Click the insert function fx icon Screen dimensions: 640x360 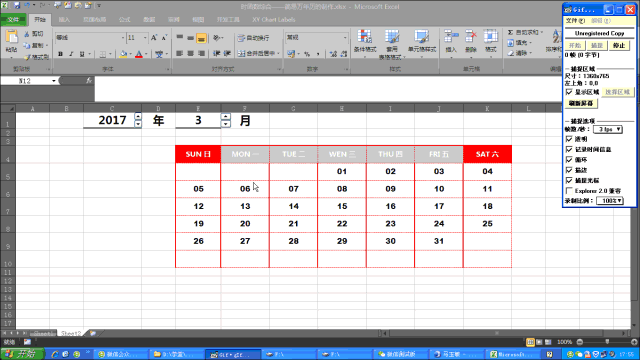89,80
